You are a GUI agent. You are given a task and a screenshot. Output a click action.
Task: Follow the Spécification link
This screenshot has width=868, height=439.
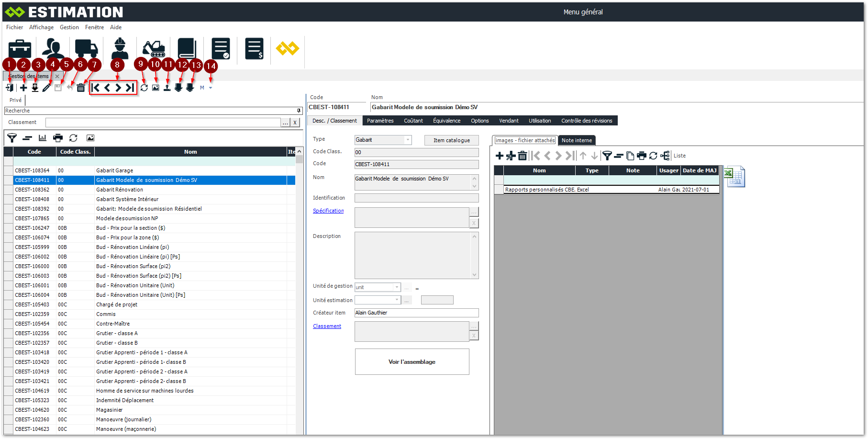[x=328, y=211]
